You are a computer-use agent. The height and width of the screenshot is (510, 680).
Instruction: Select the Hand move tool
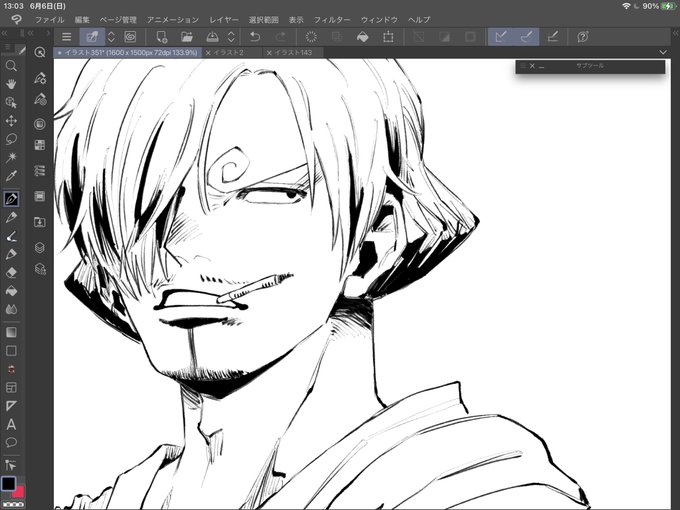point(11,84)
